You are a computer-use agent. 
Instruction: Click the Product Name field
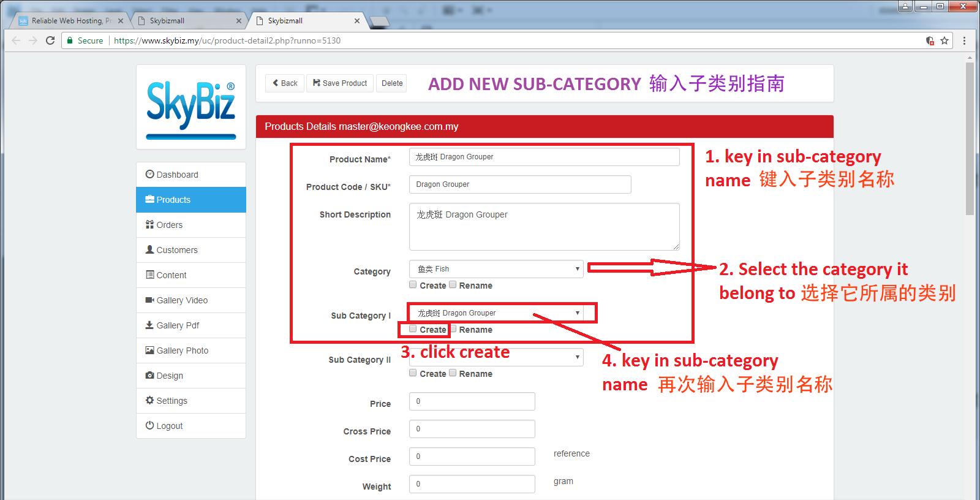pyautogui.click(x=545, y=157)
